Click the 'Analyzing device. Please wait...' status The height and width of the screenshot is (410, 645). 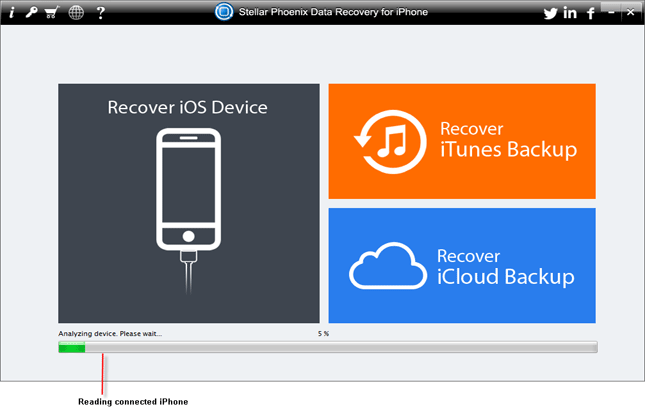pyautogui.click(x=110, y=334)
